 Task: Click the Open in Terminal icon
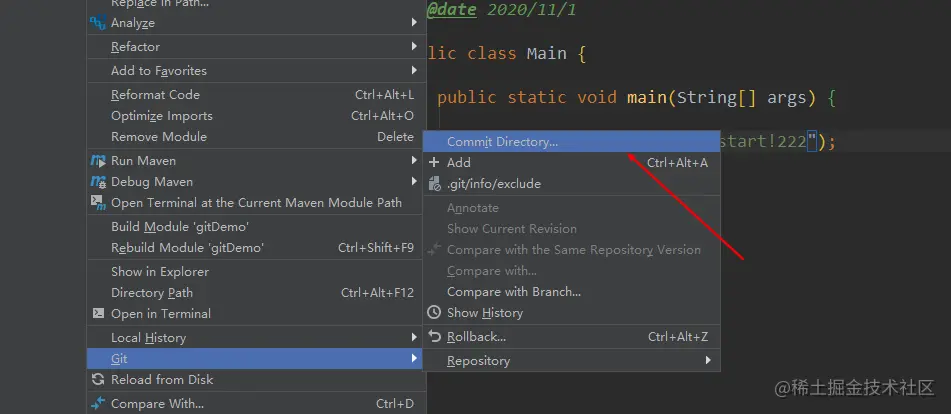pyautogui.click(x=98, y=313)
